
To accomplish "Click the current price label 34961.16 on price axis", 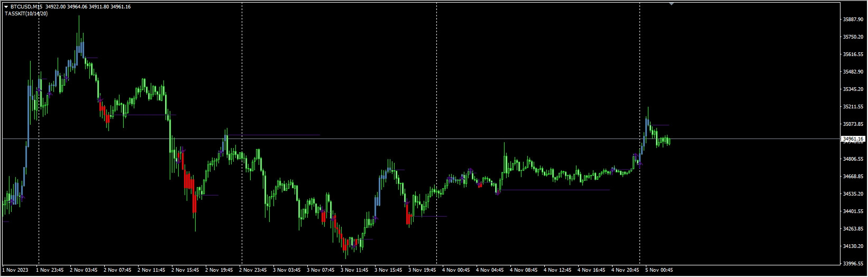I will point(853,139).
